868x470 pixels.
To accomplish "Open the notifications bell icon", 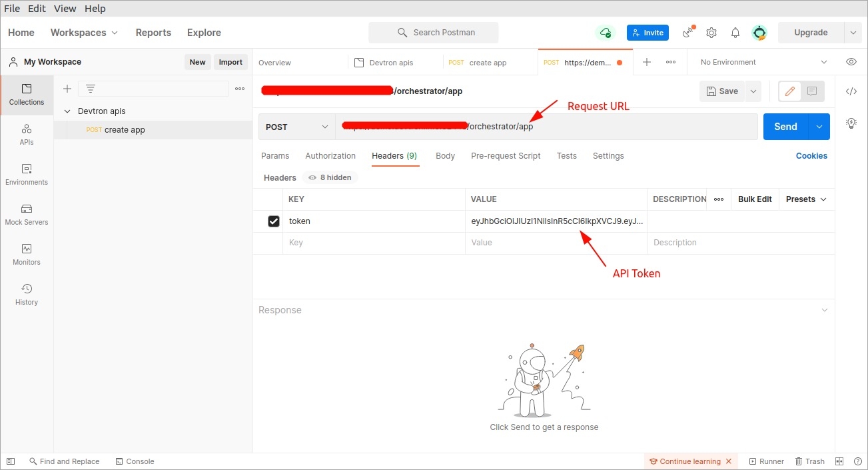I will tap(735, 33).
